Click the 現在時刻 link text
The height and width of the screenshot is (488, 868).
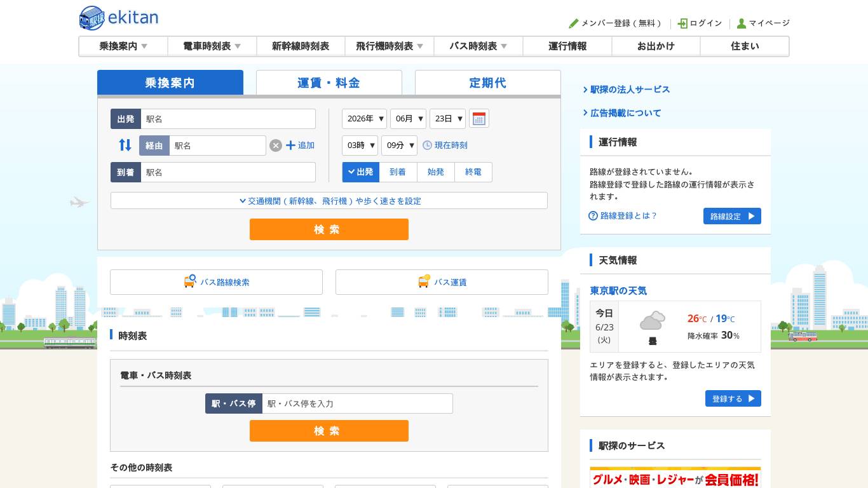(x=451, y=146)
